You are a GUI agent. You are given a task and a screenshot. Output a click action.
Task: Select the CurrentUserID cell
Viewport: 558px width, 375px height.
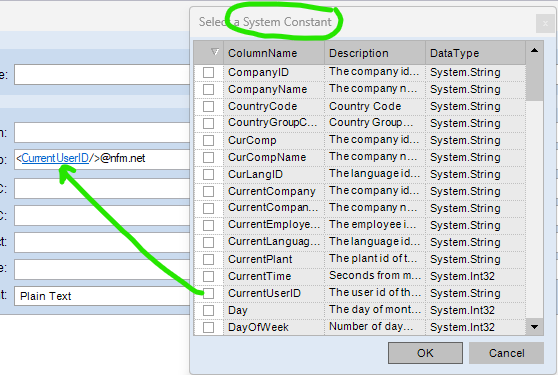click(274, 293)
